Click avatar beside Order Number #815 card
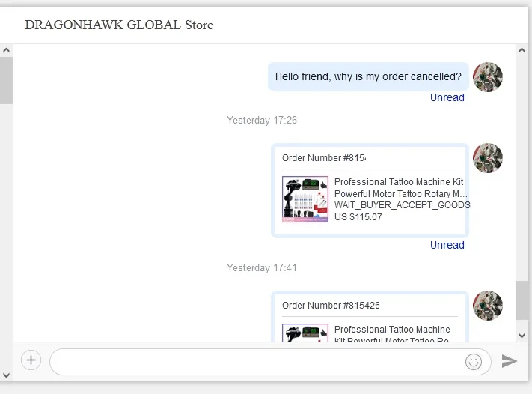532x394 pixels. click(488, 158)
